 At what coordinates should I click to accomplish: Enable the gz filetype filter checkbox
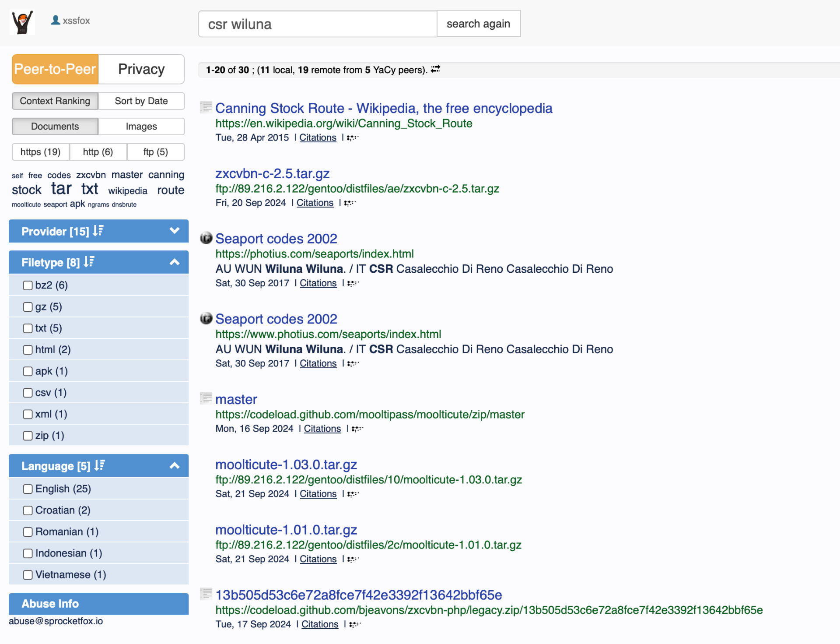click(x=28, y=306)
